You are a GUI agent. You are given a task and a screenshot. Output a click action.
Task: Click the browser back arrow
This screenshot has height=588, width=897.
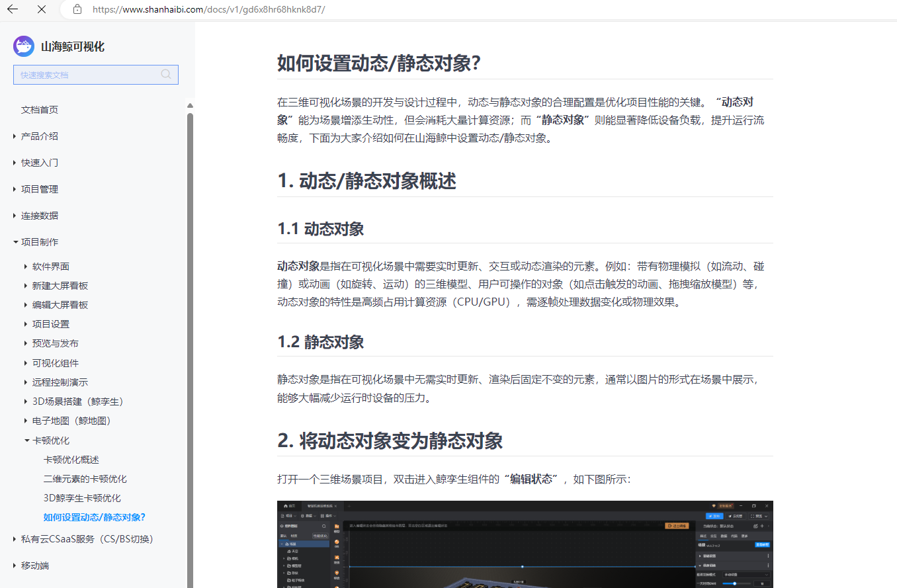[12, 9]
